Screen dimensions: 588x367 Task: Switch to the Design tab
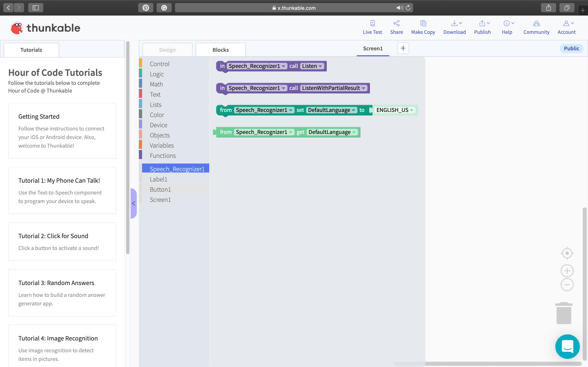[167, 50]
